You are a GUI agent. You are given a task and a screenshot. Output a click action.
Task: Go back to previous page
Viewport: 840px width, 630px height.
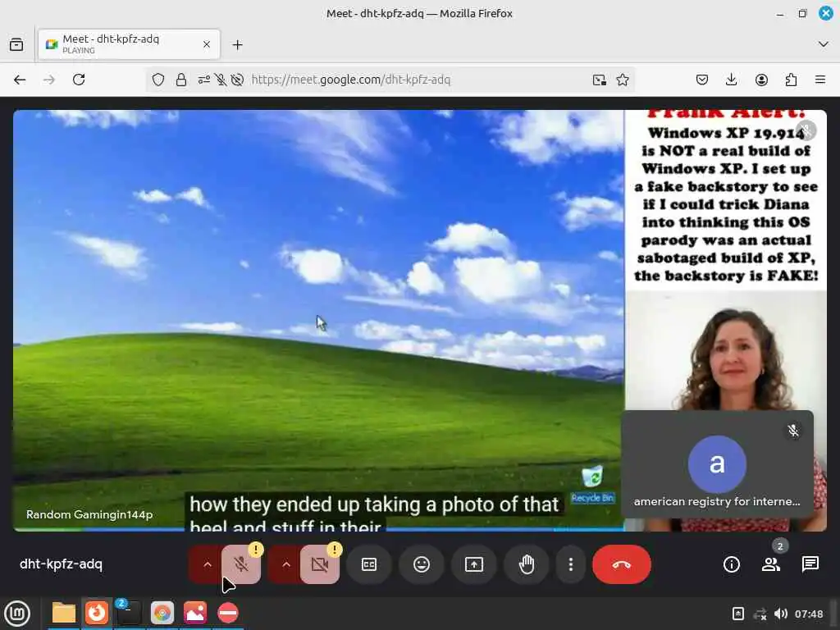[x=20, y=80]
